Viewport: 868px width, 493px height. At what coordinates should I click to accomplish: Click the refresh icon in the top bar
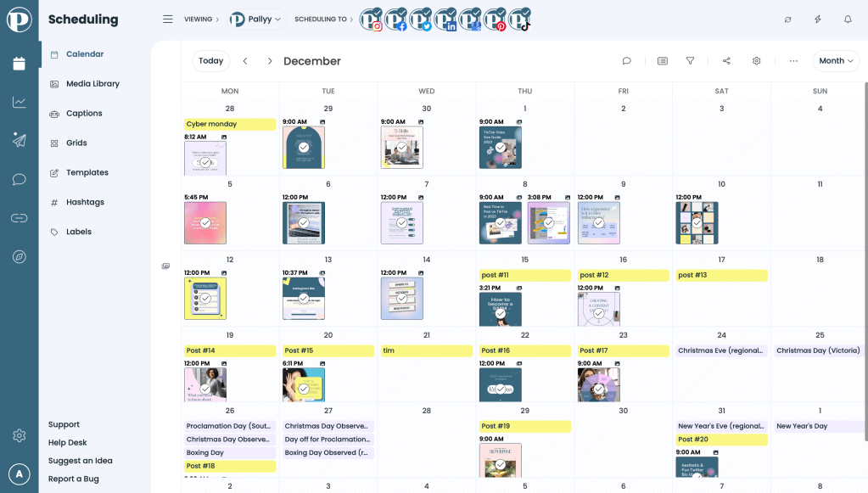787,19
